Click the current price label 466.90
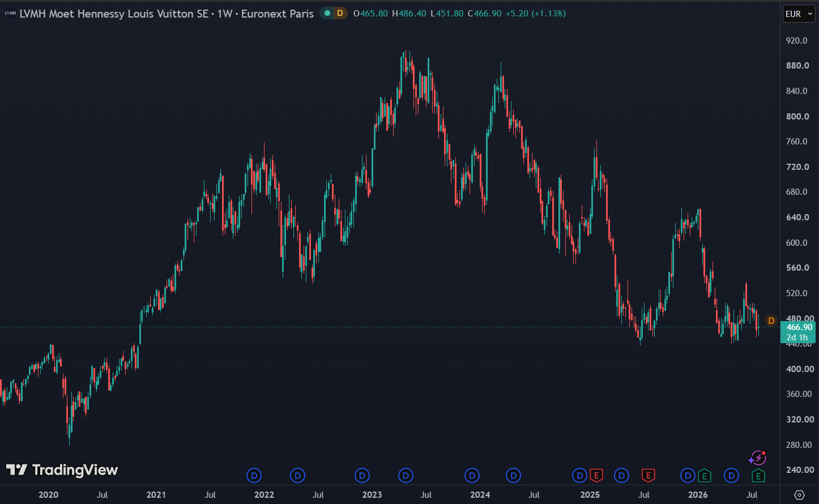819x504 pixels. 800,327
